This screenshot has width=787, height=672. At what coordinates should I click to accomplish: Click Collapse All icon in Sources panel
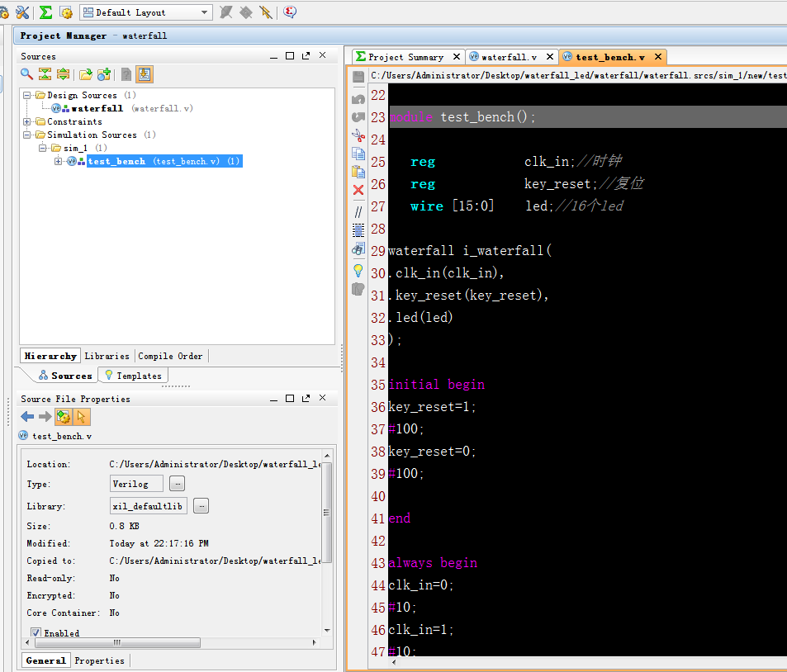pyautogui.click(x=45, y=74)
